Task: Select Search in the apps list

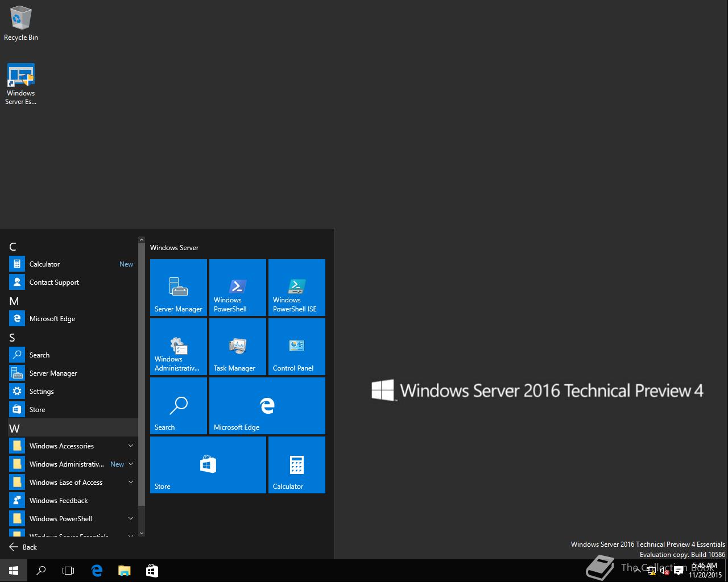Action: click(73, 355)
